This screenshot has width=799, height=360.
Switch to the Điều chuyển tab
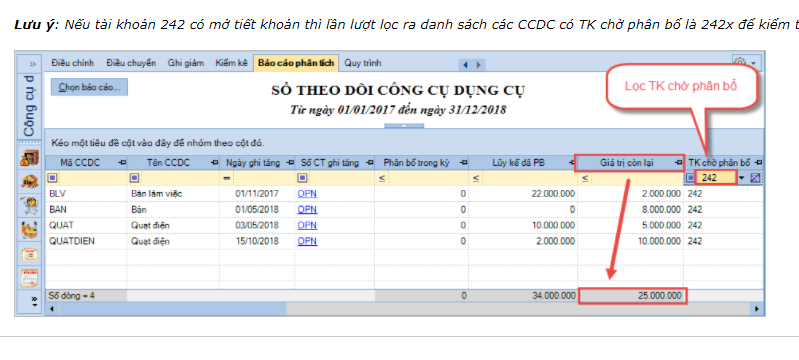coord(131,63)
